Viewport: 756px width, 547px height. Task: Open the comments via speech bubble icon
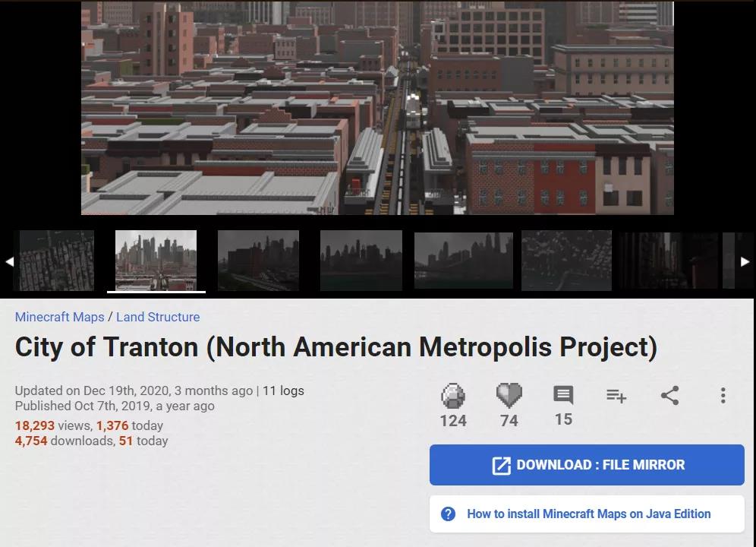563,395
